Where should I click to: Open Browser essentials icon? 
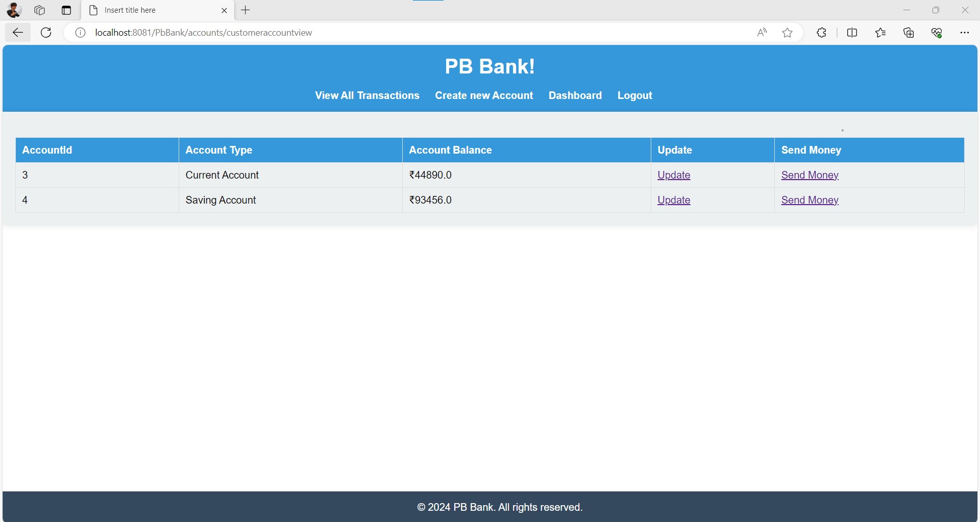[x=937, y=33]
